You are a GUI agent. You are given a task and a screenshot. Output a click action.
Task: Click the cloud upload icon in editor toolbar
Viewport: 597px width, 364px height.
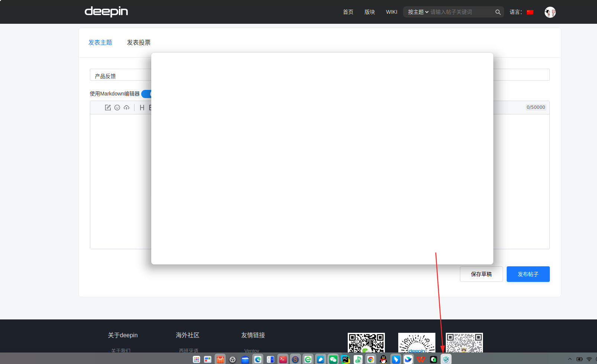(x=127, y=107)
